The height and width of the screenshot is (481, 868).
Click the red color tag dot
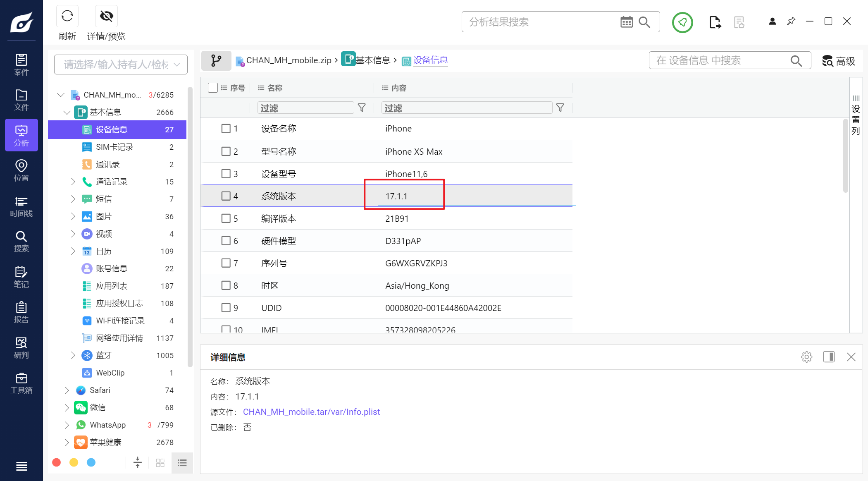[x=57, y=462]
